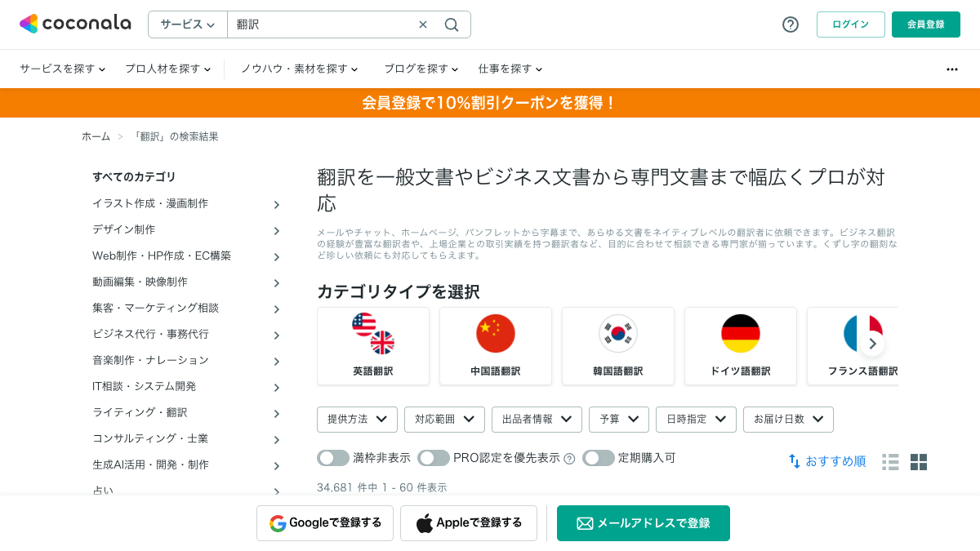Toggle PRO認定を優先表示 switch
Screen dimensions: 980x551
[434, 458]
